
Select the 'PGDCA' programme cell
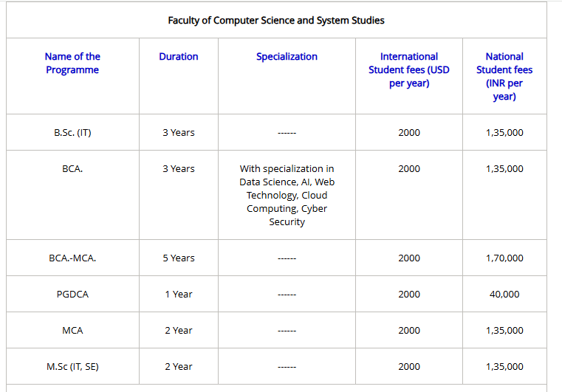[72, 295]
